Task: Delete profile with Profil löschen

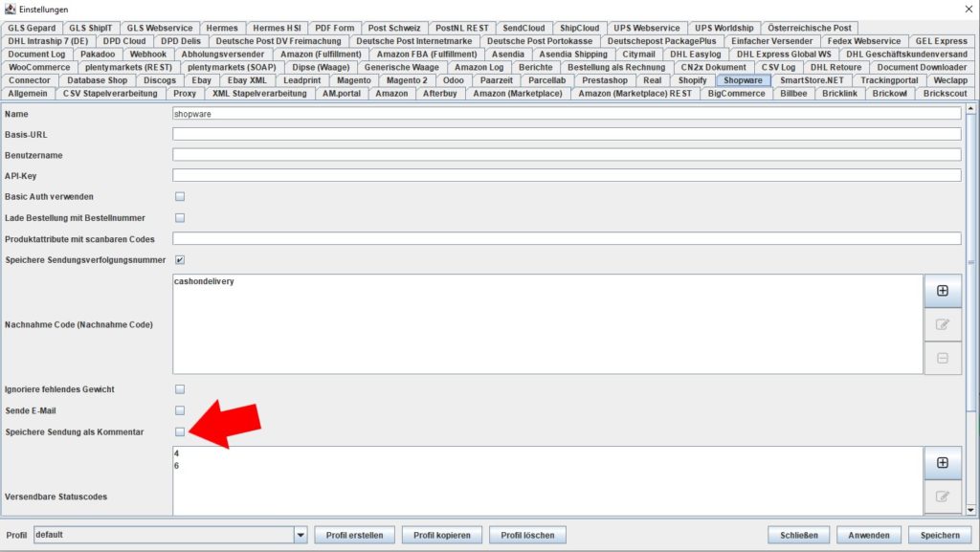Action: pos(527,535)
